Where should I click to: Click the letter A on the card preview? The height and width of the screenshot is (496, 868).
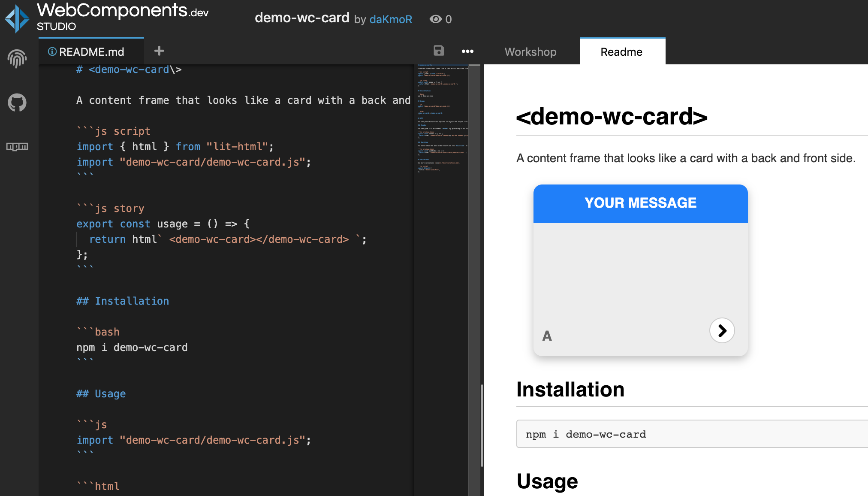pos(546,336)
